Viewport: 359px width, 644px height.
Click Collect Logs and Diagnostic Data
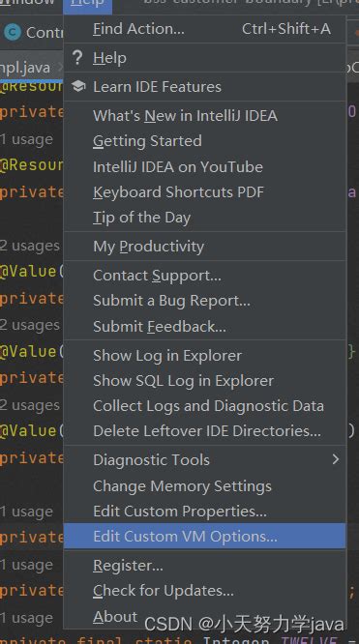[x=205, y=406]
